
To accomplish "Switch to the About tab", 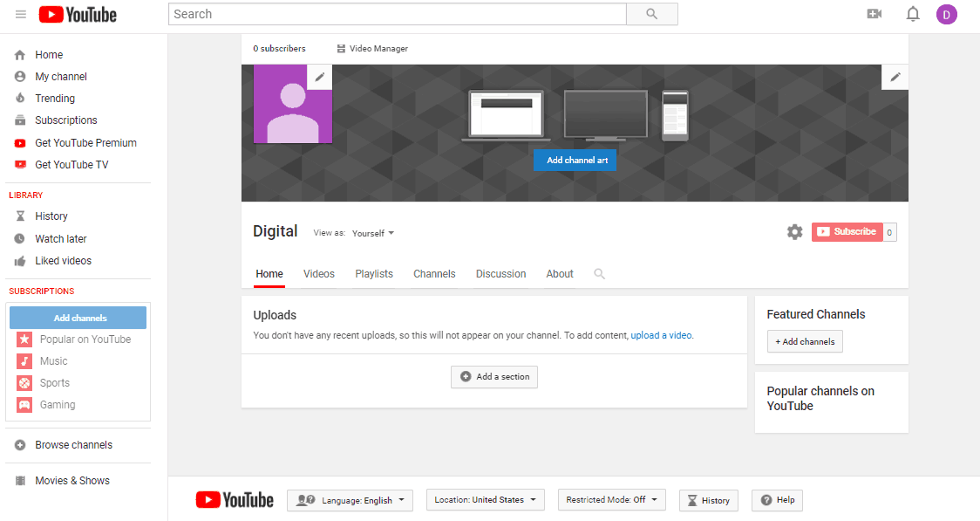I will click(x=560, y=274).
